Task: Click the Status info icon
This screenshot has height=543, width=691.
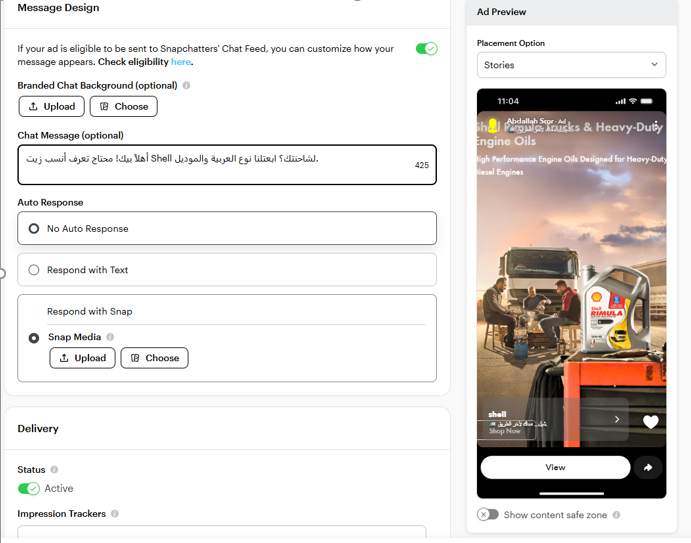Action: coord(54,469)
